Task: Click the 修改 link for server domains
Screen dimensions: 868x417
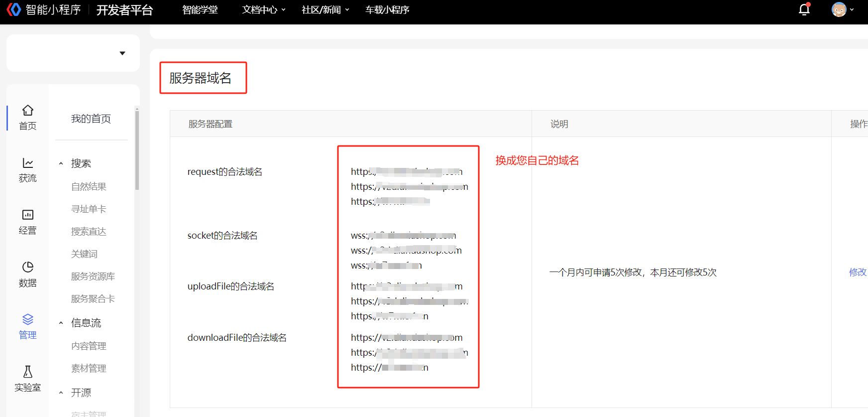Action: 858,272
